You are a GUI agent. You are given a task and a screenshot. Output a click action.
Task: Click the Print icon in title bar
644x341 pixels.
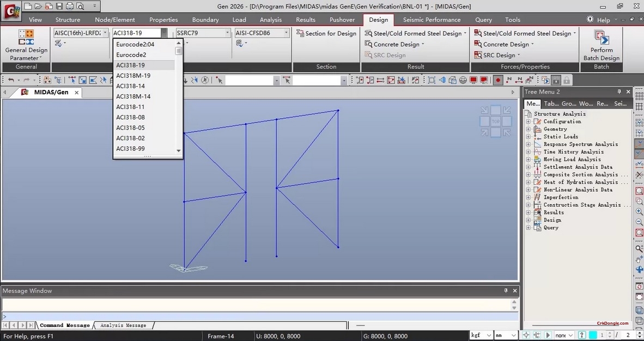69,6
